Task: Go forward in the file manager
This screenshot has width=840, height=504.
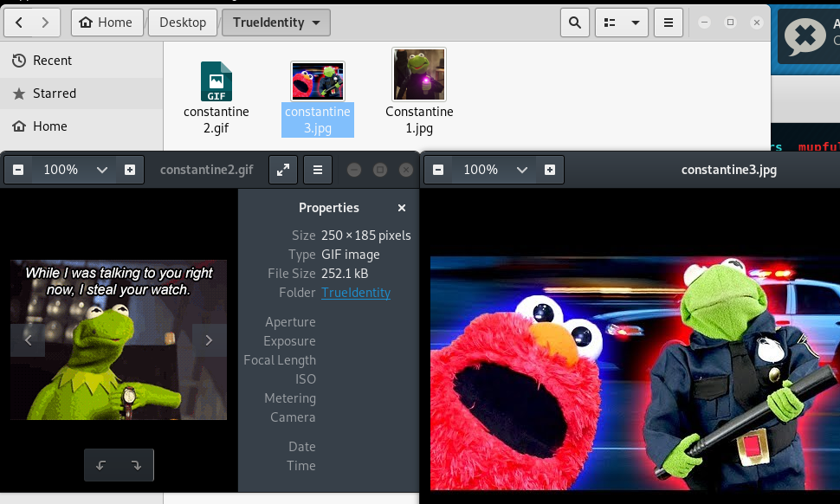Action: 46,23
